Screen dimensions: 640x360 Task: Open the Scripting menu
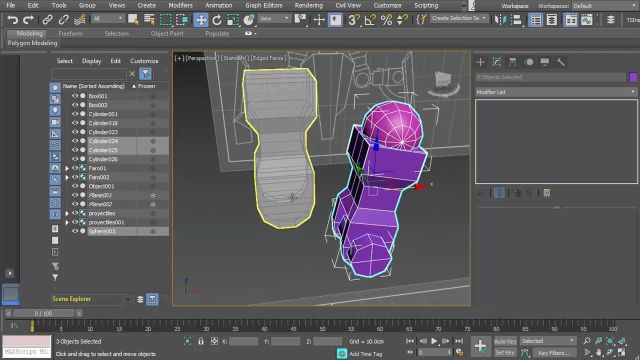pyautogui.click(x=426, y=5)
